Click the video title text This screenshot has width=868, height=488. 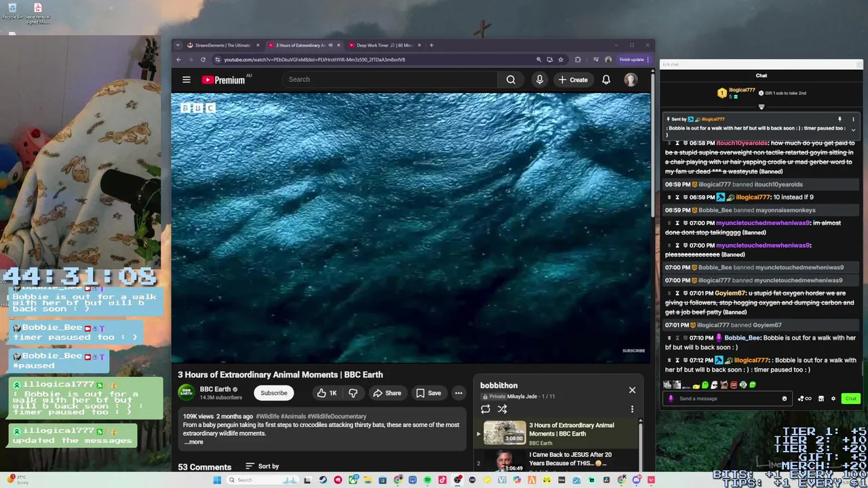pos(280,374)
